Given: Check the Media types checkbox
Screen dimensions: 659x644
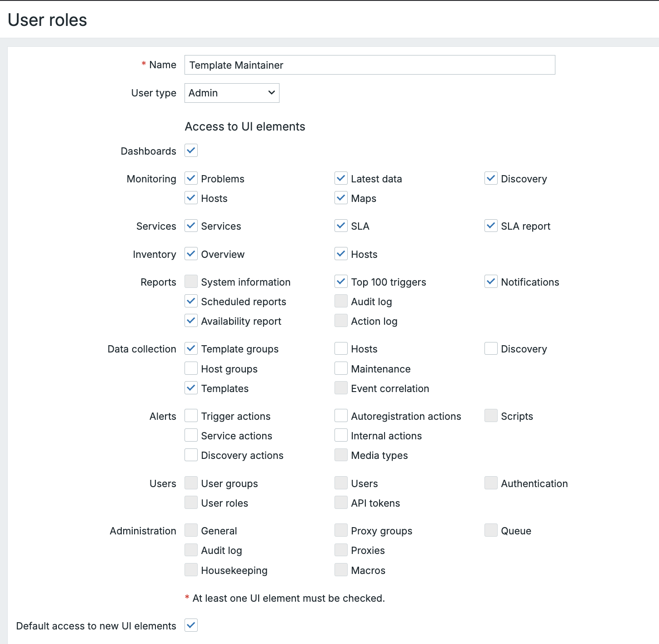Looking at the screenshot, I should point(341,454).
